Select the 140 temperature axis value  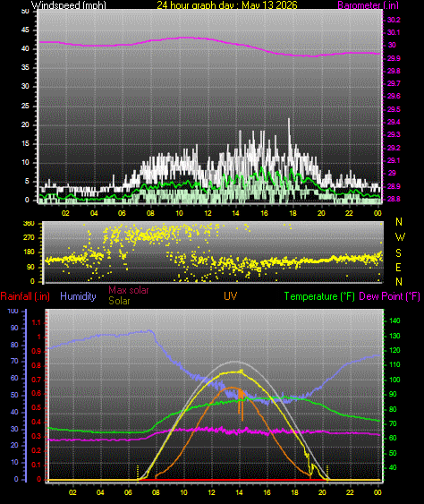394,320
